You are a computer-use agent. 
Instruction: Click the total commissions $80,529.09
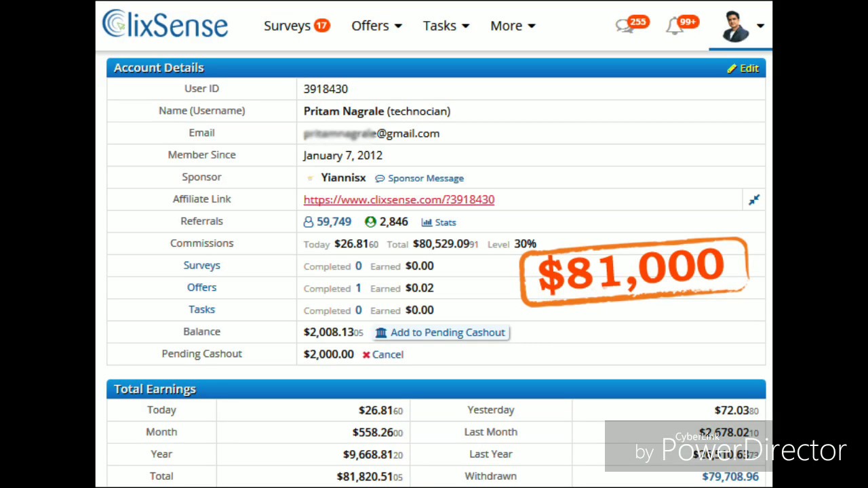(x=446, y=243)
